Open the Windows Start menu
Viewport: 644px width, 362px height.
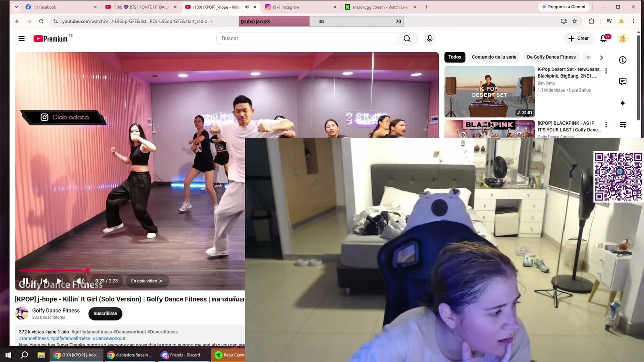(8, 355)
